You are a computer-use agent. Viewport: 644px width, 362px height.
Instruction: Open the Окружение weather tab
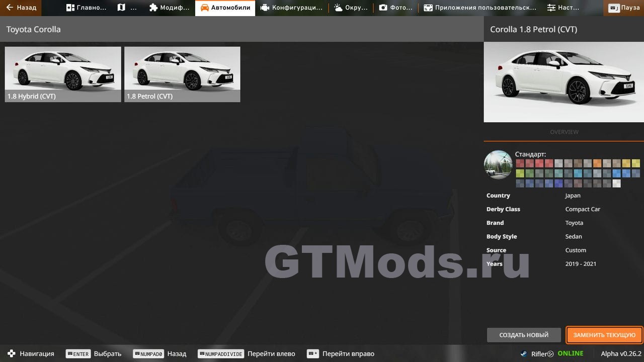point(351,8)
